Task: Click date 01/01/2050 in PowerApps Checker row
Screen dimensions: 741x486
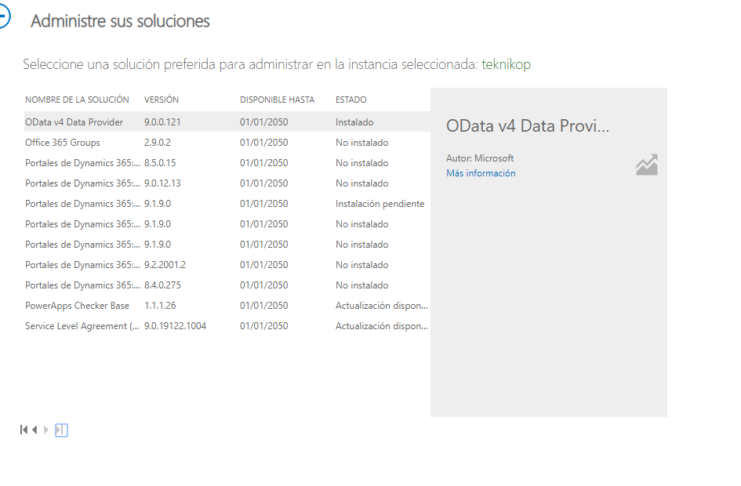Action: click(264, 305)
